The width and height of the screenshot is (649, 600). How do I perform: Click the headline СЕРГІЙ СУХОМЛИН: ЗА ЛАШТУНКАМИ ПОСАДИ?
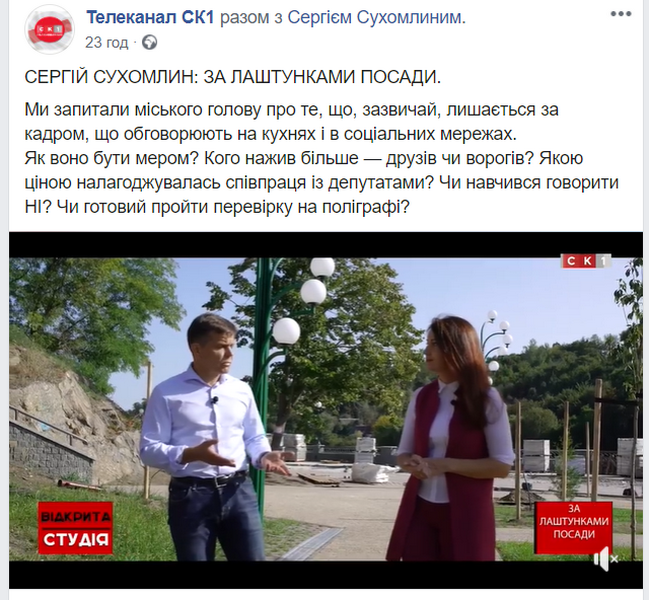pyautogui.click(x=233, y=77)
